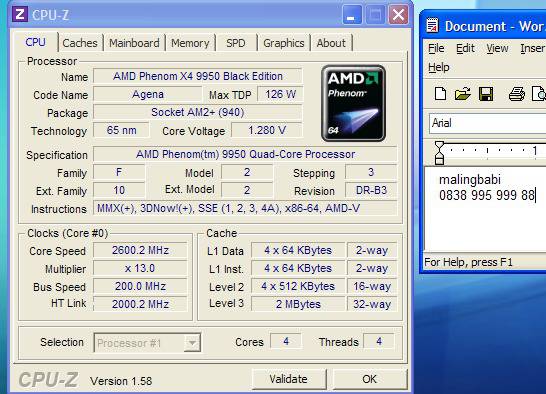The width and height of the screenshot is (546, 394).
Task: Switch to the Caches tab
Action: pyautogui.click(x=80, y=43)
